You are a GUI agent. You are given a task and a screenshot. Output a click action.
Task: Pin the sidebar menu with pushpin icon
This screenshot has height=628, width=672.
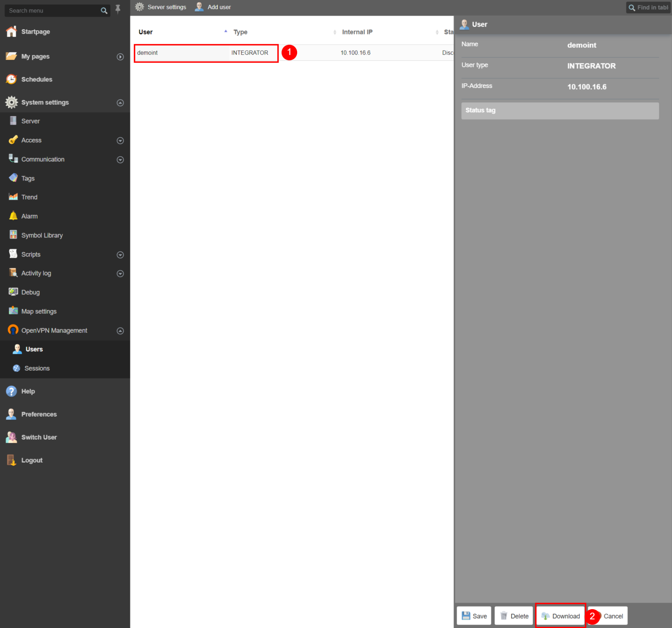pos(118,9)
